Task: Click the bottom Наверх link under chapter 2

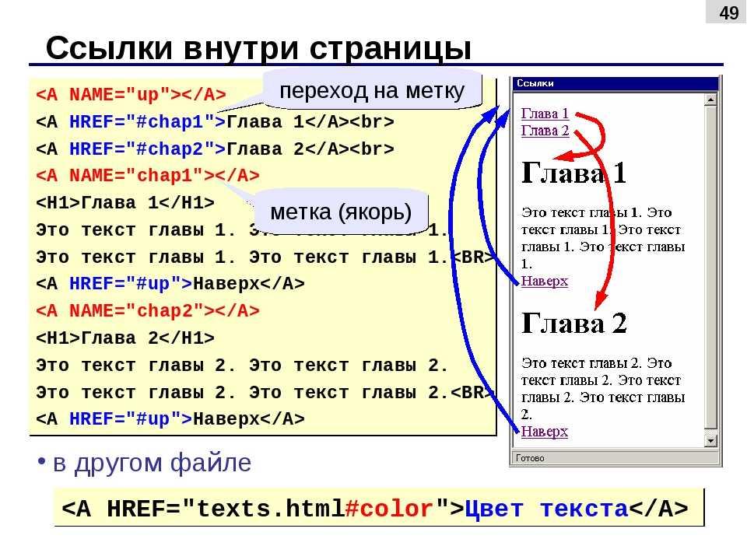Action: click(545, 432)
